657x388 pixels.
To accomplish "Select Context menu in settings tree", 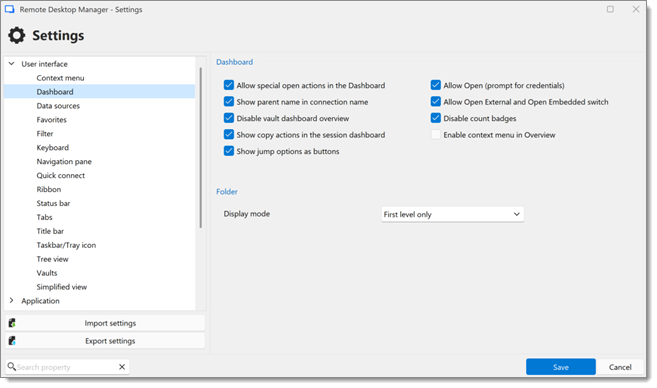I will click(60, 78).
